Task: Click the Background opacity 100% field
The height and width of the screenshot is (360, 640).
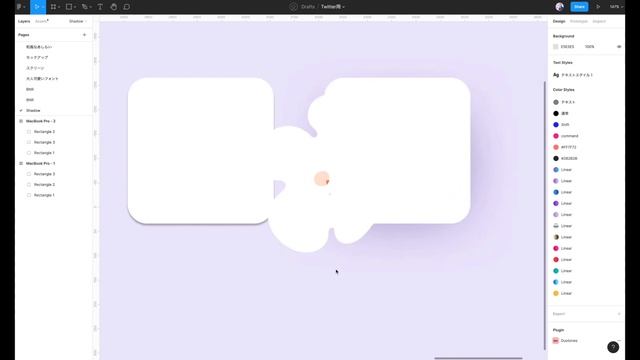Action: [589, 47]
